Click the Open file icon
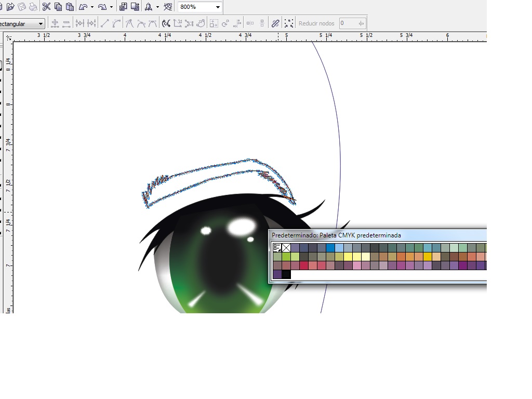The height and width of the screenshot is (399, 532). tap(10, 6)
